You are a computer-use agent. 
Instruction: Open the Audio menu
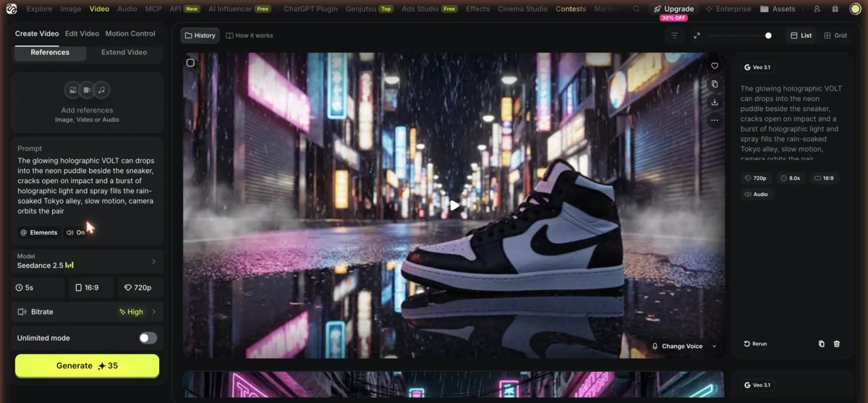(127, 9)
